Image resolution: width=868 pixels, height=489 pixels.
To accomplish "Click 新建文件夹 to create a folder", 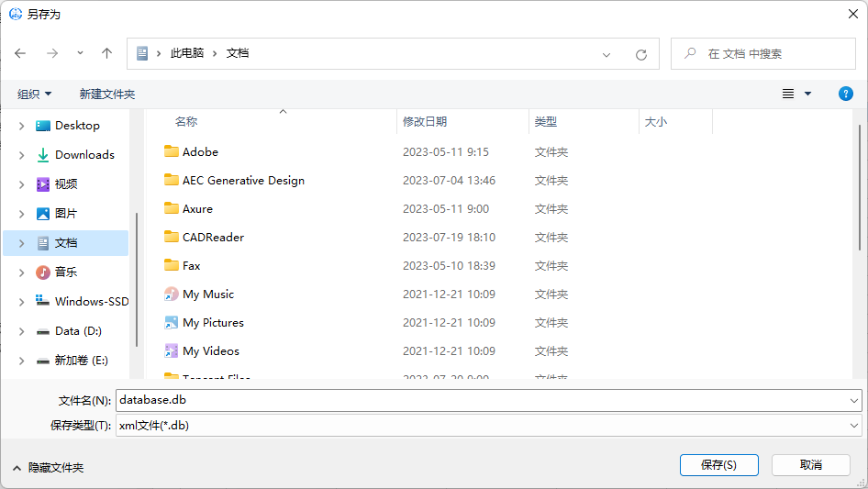I will tap(107, 94).
